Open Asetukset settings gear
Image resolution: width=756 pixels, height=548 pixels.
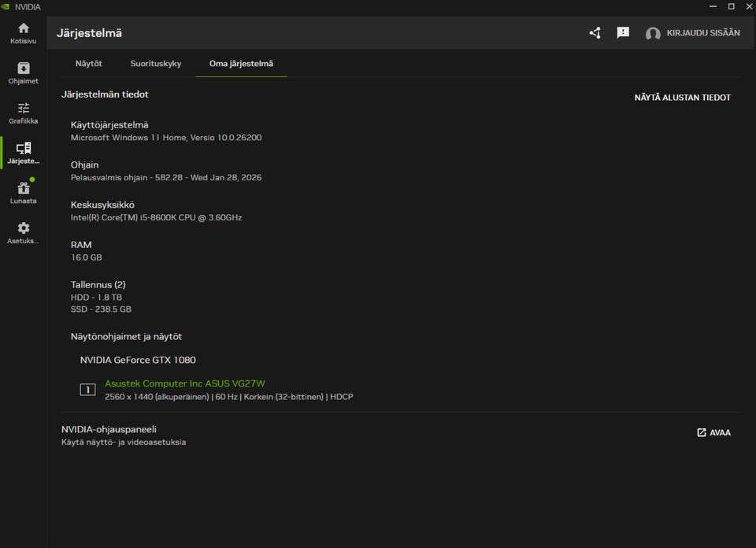pyautogui.click(x=24, y=228)
